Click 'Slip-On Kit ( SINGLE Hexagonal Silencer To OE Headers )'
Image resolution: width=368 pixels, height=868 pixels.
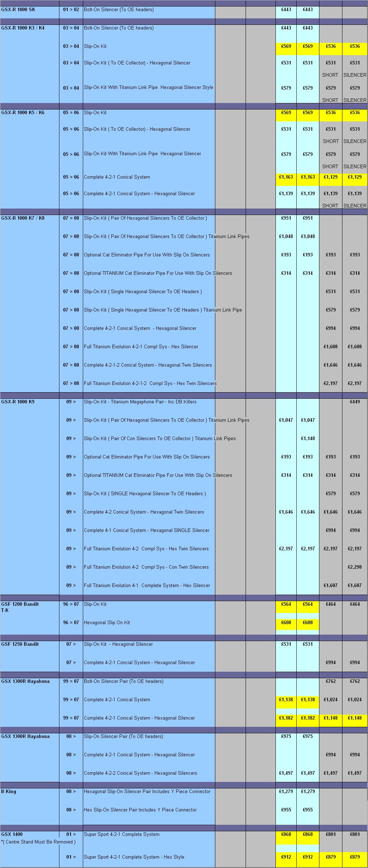tap(145, 493)
